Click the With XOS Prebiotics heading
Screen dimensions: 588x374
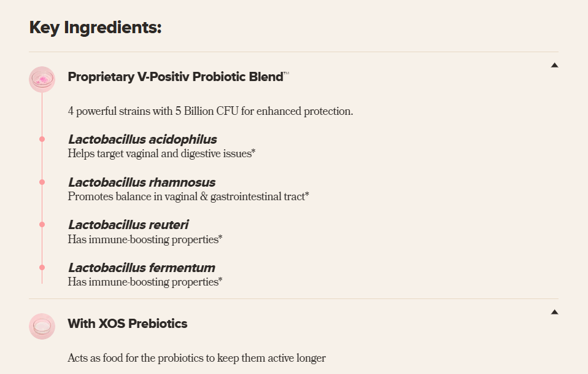[x=128, y=324]
